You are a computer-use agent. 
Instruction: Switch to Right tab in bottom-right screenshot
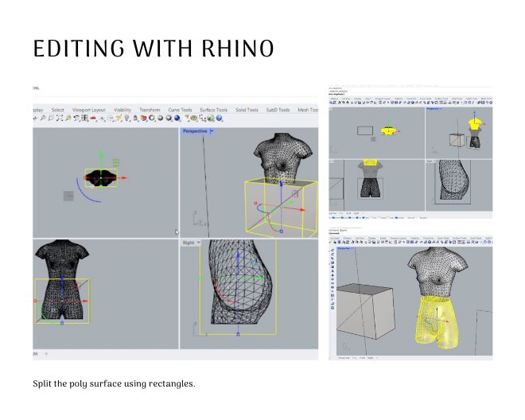[x=371, y=358]
